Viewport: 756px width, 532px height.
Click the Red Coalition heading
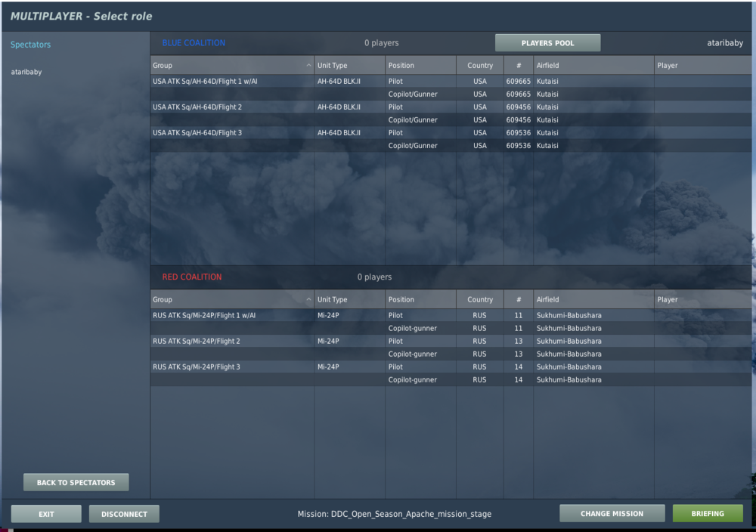192,277
